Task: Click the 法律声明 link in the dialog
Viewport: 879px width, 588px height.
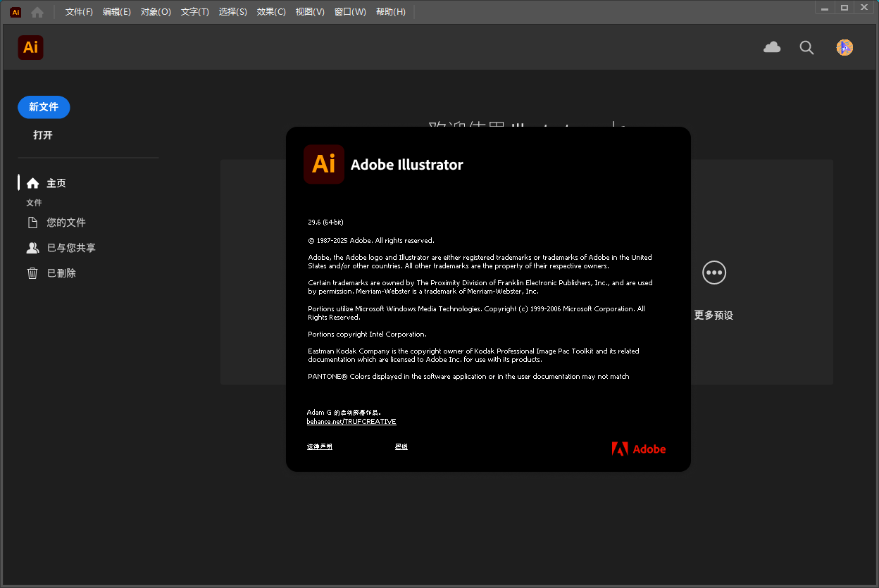Action: tap(318, 446)
